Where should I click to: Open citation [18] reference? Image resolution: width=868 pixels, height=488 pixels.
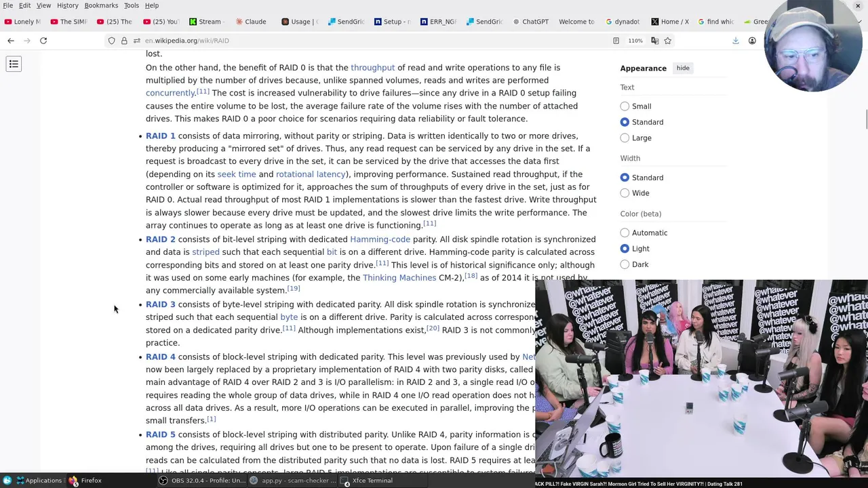click(x=471, y=276)
